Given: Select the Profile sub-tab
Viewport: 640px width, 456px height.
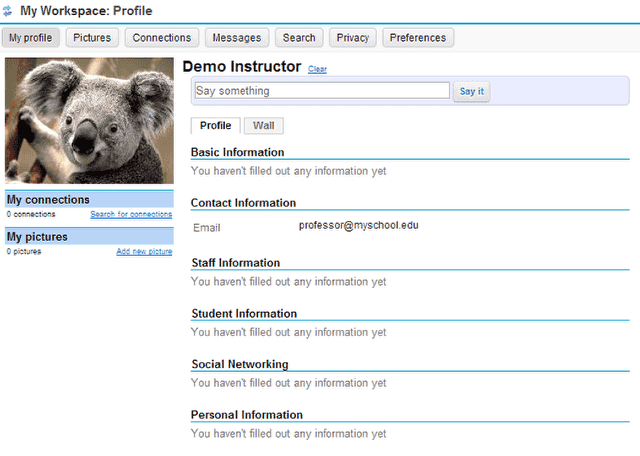Looking at the screenshot, I should tap(216, 126).
